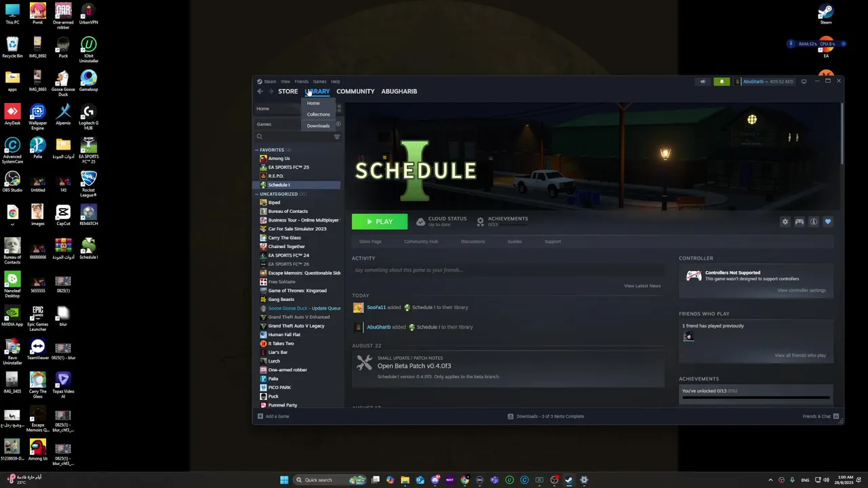The image size is (868, 488).
Task: Toggle favorite heart for Schedule I
Action: 828,222
